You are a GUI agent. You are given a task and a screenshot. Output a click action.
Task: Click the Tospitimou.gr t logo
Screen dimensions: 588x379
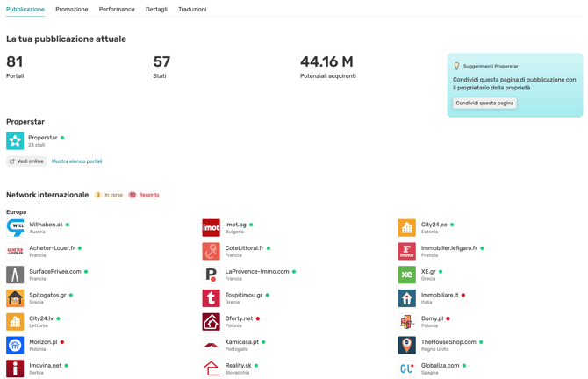212,298
